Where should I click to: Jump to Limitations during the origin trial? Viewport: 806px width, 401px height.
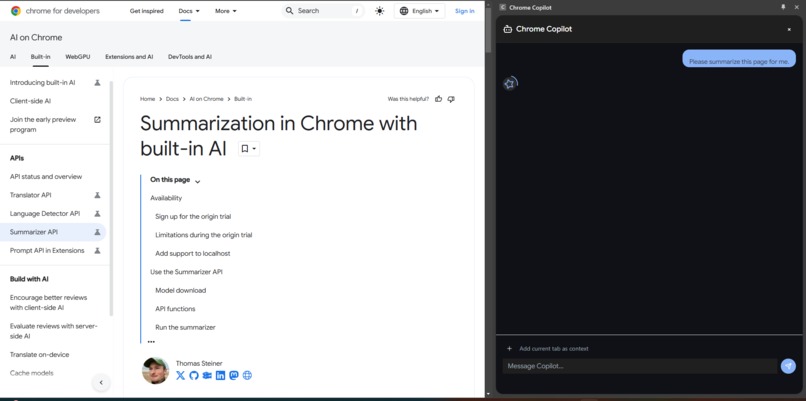(x=204, y=235)
